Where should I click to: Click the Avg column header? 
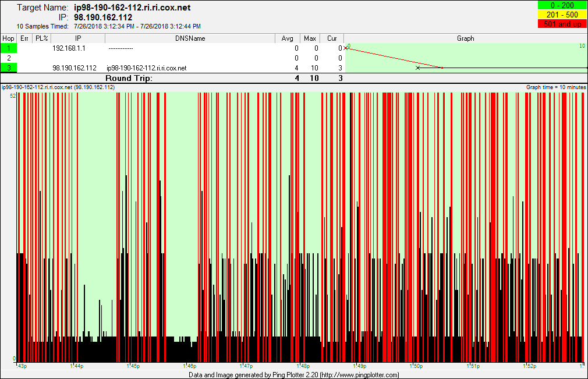(288, 38)
